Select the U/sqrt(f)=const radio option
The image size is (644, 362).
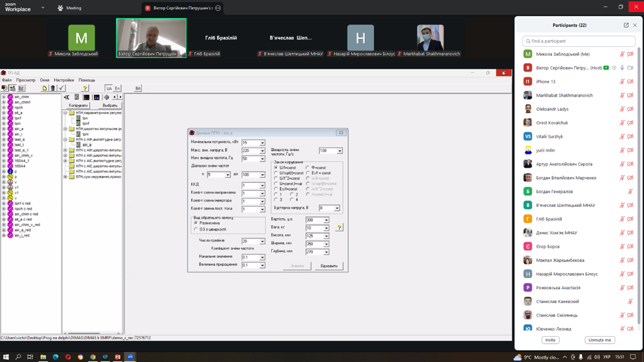coord(276,173)
